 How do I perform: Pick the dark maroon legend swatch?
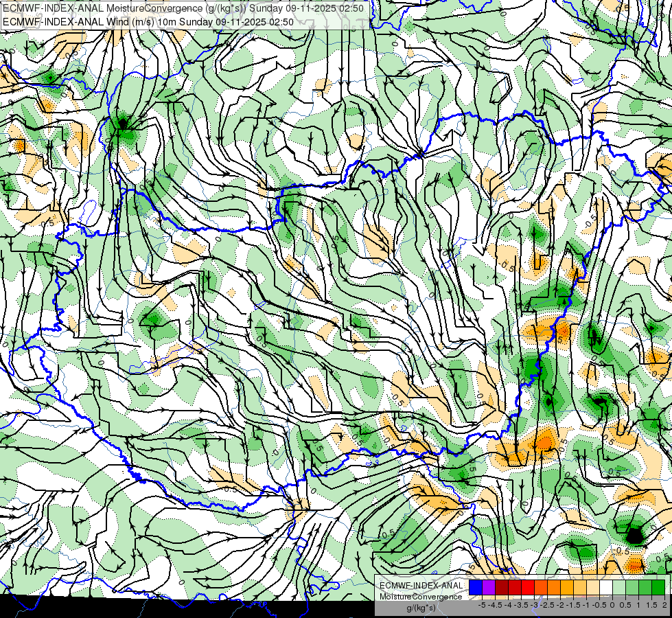pos(502,587)
